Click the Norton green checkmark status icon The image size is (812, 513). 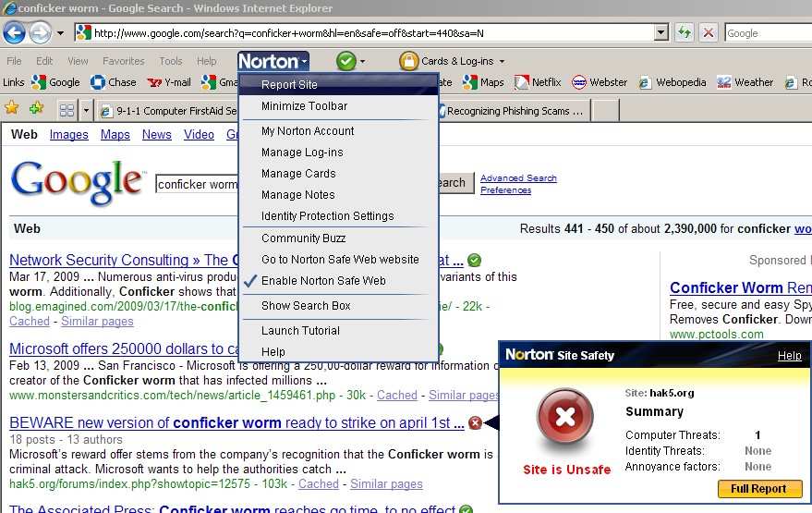click(346, 61)
